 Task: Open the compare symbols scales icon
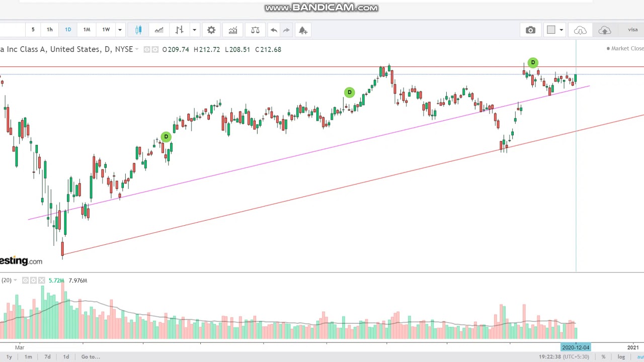(x=255, y=30)
